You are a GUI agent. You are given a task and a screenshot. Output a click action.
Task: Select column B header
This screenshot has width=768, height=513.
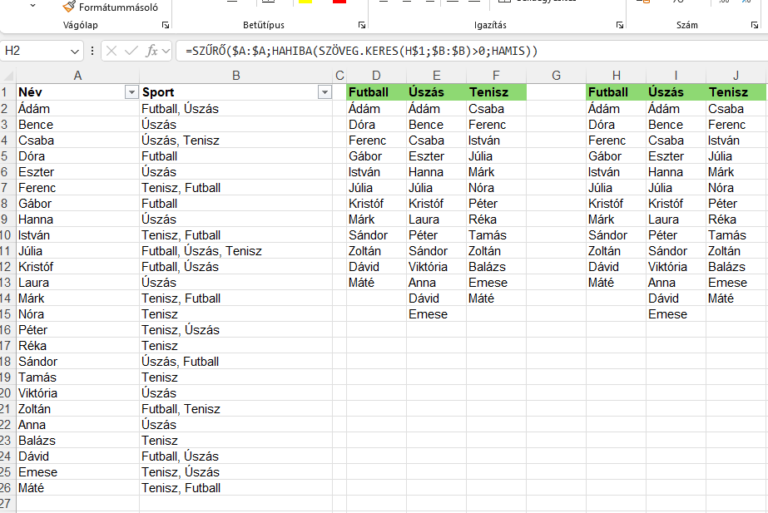[236, 76]
